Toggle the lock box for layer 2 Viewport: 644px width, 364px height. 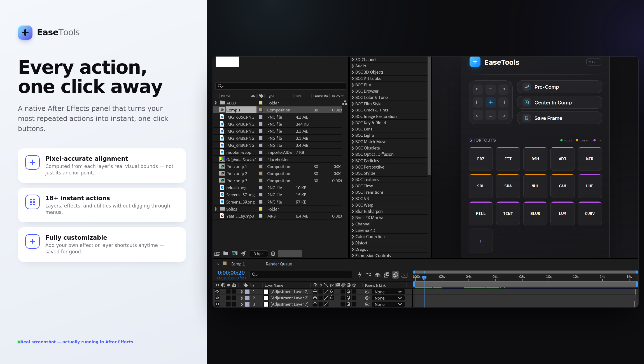(x=234, y=298)
